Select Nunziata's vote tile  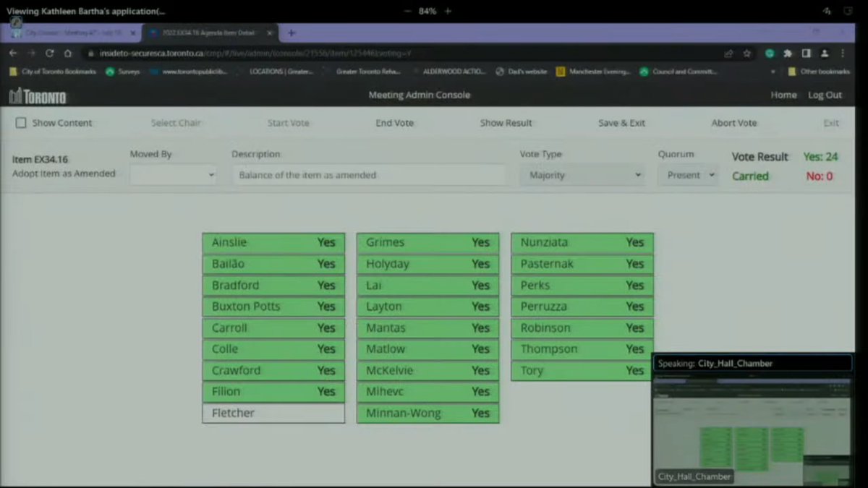pos(582,243)
